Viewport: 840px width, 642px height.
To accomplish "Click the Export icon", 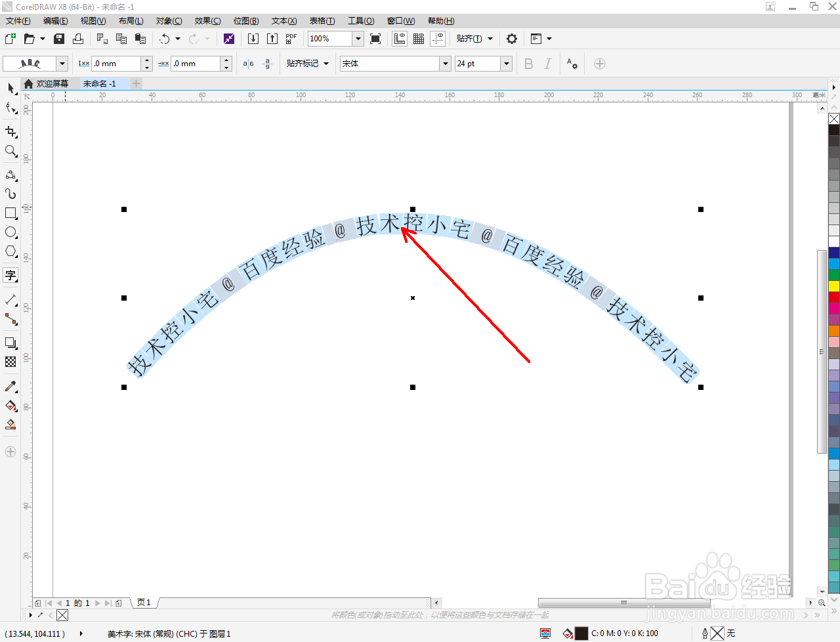I will (272, 39).
